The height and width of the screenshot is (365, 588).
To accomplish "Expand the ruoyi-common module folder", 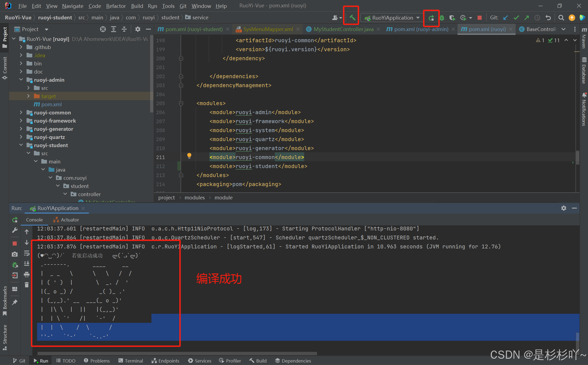I will (x=21, y=112).
